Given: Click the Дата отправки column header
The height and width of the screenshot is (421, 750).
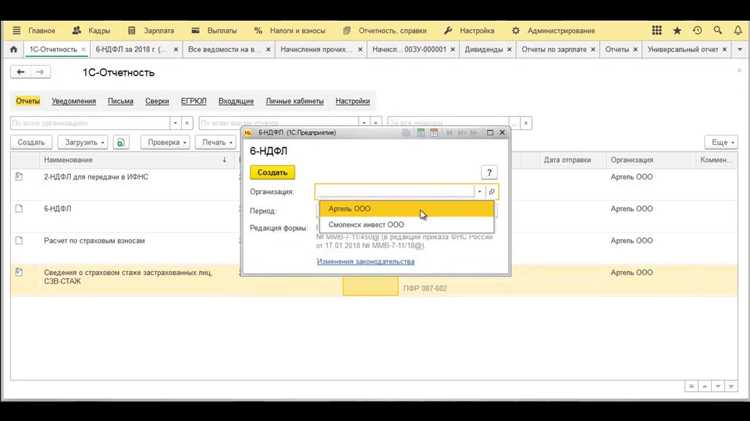Looking at the screenshot, I should click(567, 160).
